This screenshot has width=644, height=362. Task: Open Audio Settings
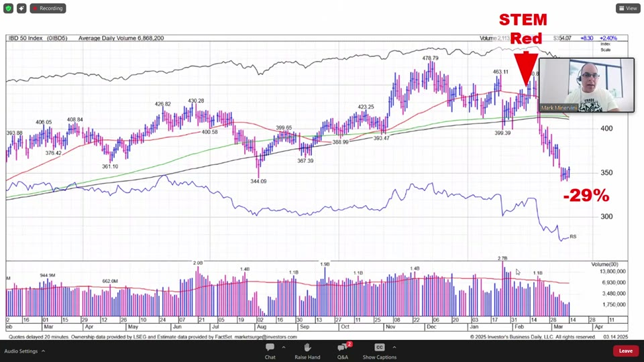coord(21,351)
